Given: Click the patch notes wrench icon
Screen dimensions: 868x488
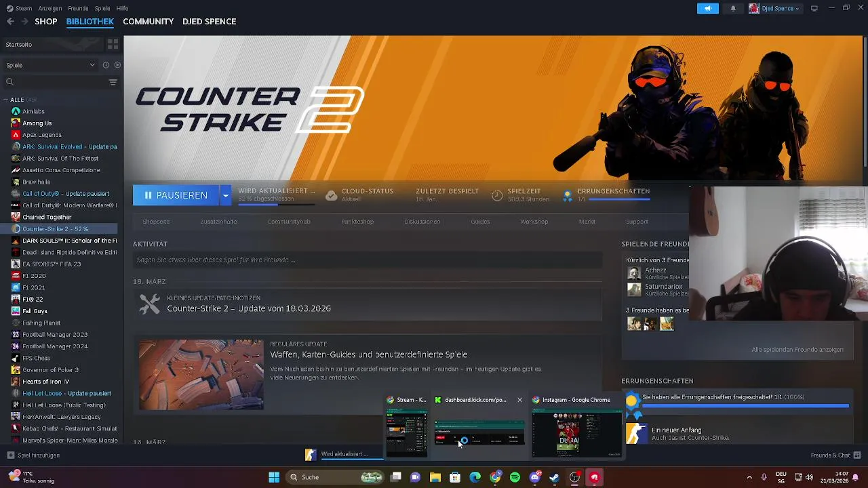Looking at the screenshot, I should pos(150,304).
